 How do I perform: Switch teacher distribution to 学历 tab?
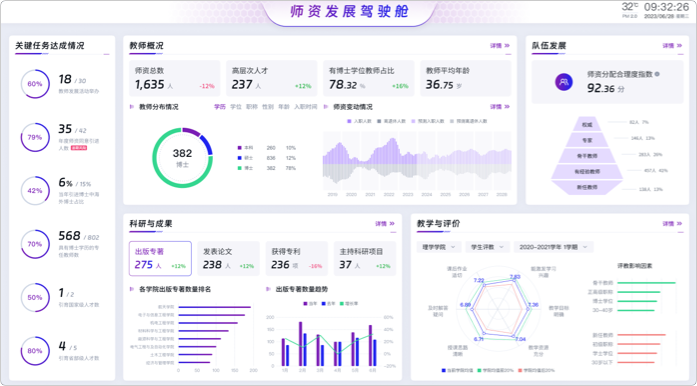[220, 107]
